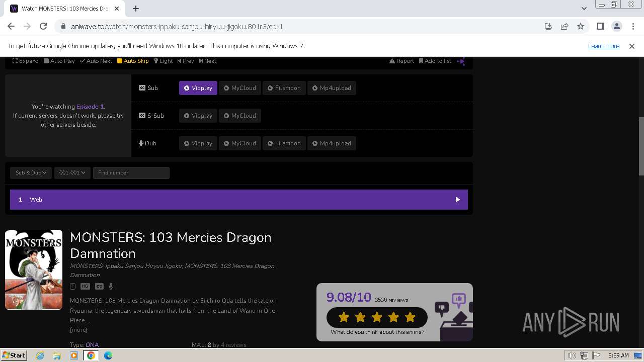Toggle the Auto Next option
644x362 pixels.
[96, 61]
